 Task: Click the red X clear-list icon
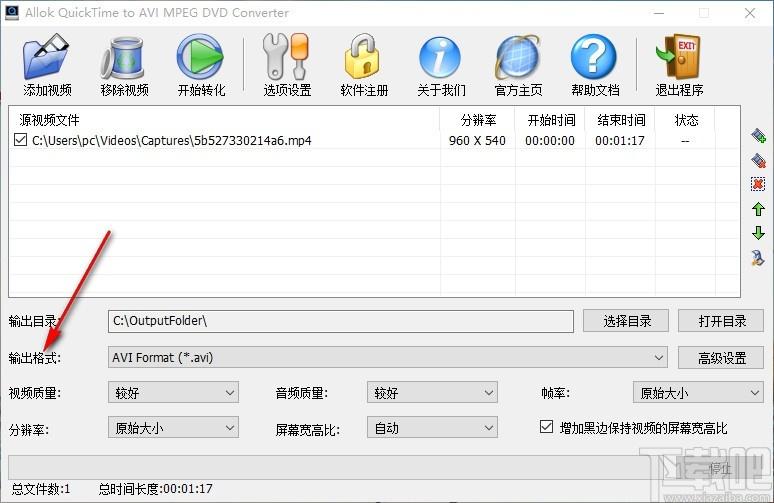point(758,184)
